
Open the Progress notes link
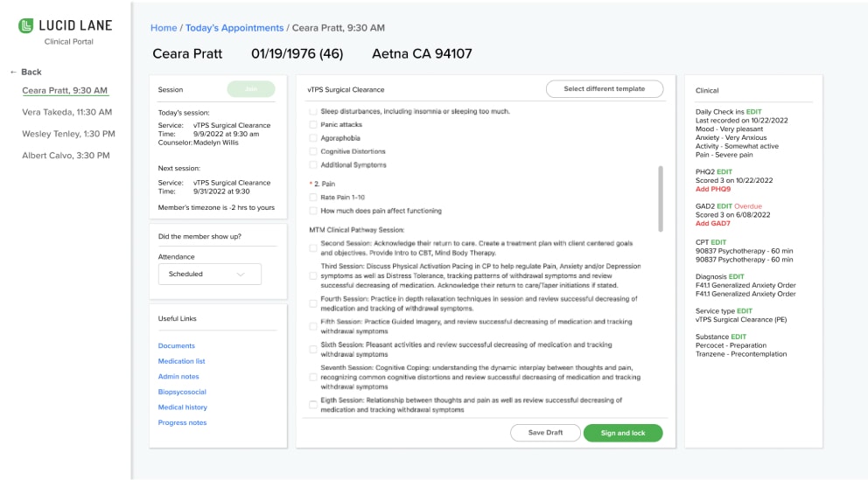pyautogui.click(x=182, y=422)
